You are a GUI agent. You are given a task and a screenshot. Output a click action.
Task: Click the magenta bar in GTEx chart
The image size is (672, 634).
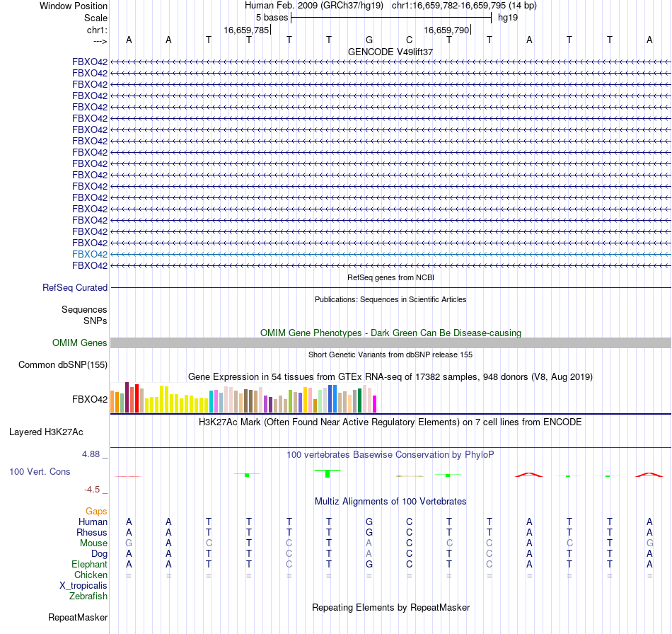(375, 404)
